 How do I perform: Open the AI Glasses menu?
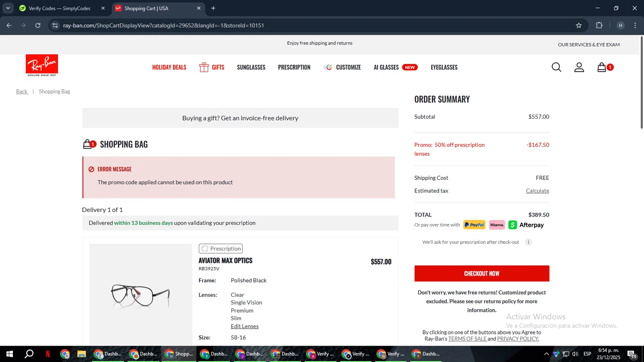click(386, 67)
